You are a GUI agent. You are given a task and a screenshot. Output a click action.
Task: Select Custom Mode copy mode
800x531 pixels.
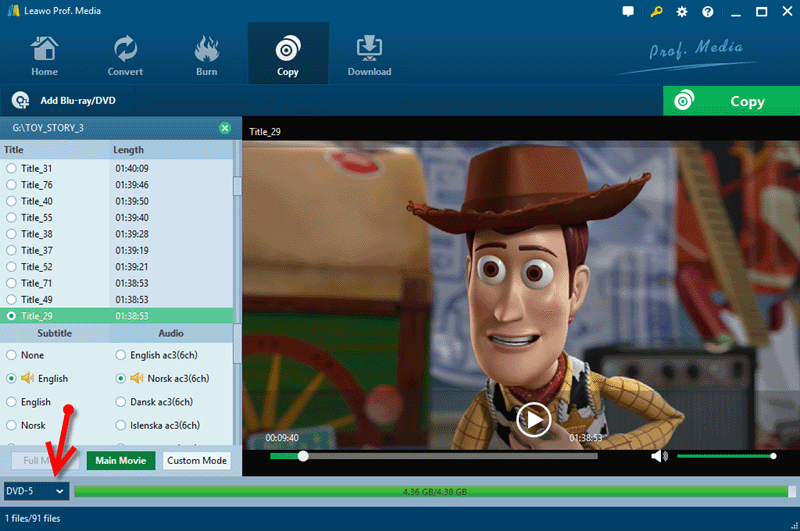[197, 461]
